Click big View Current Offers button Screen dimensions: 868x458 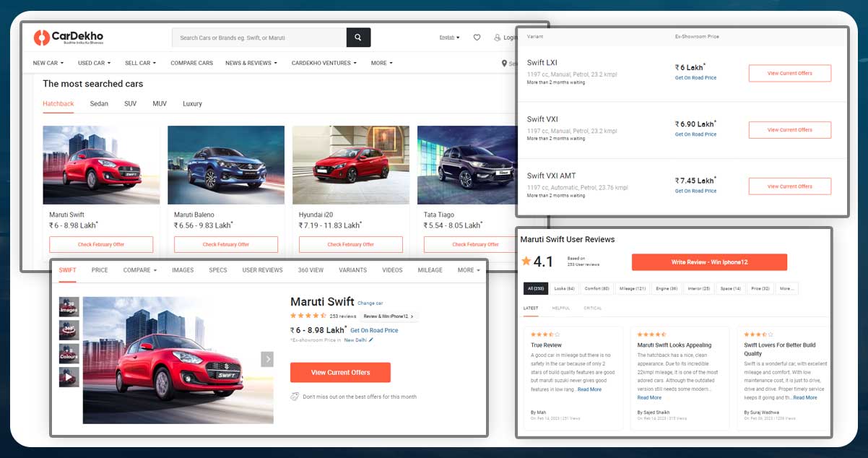click(340, 372)
